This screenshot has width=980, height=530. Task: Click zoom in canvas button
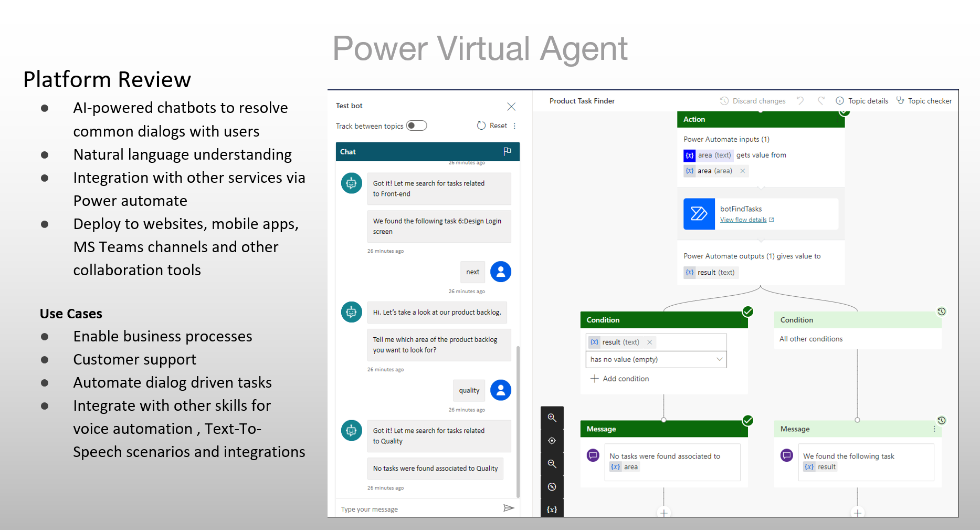[552, 418]
